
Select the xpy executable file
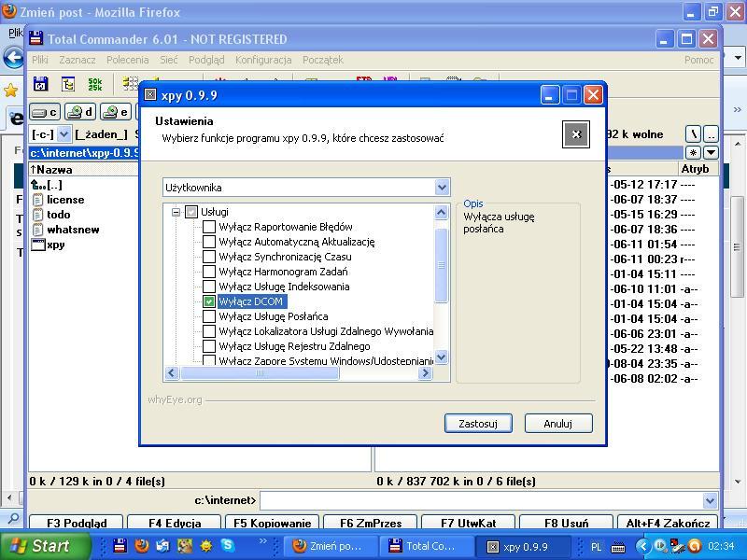point(48,245)
